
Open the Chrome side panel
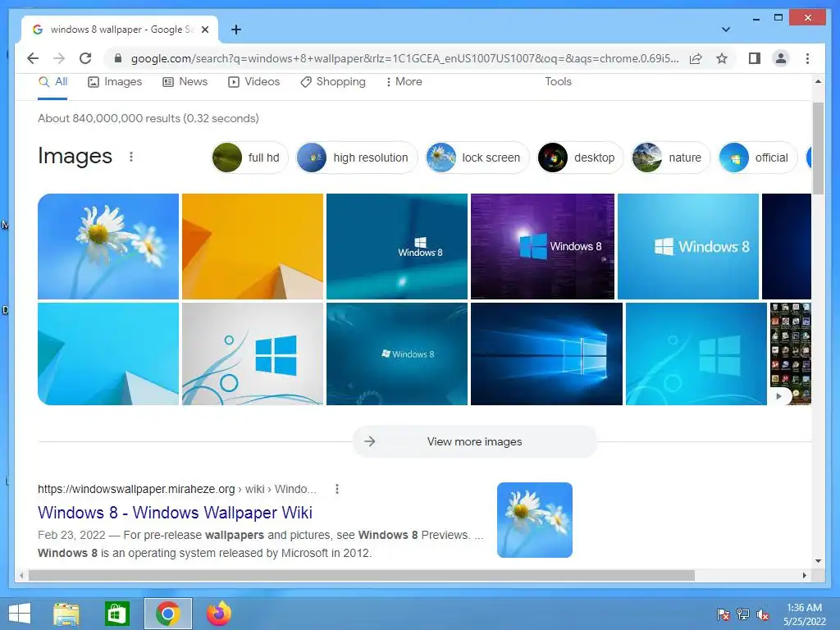coord(755,58)
